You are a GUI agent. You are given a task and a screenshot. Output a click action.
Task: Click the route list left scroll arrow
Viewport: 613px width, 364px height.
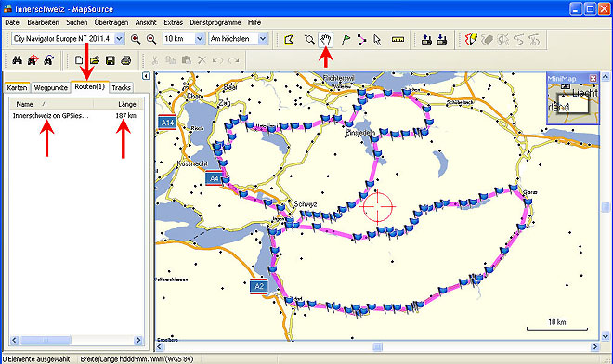[15, 340]
